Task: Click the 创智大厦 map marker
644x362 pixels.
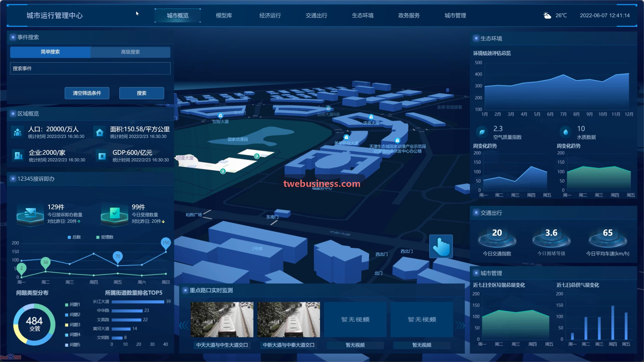Action: click(x=220, y=116)
